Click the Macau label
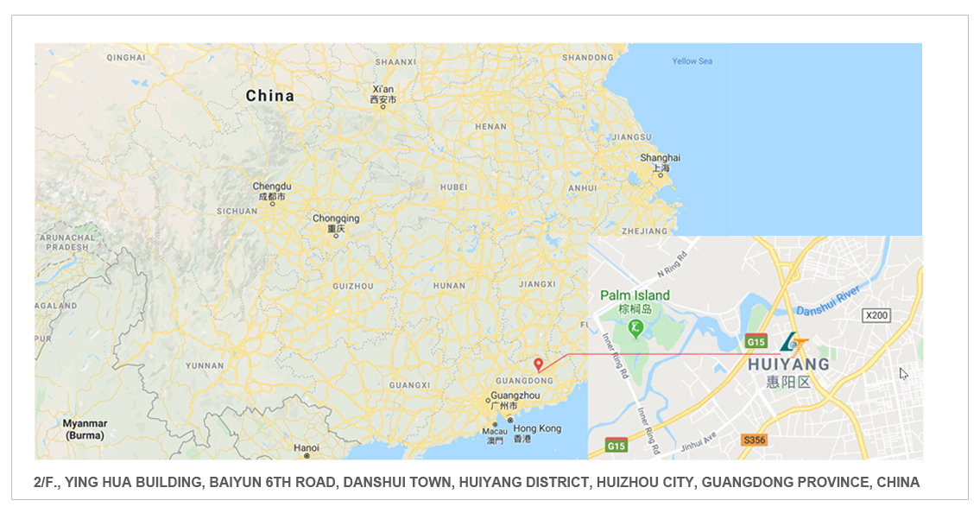The width and height of the screenshot is (980, 513). (x=495, y=435)
